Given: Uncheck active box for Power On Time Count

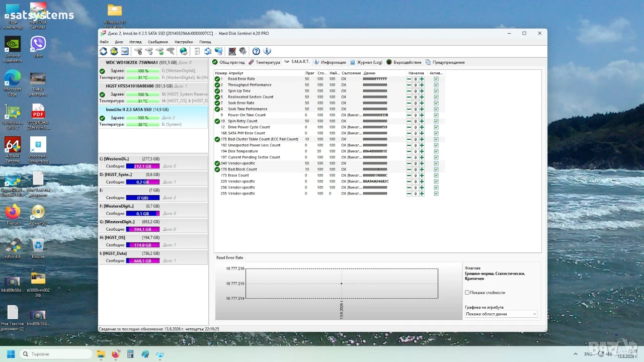Looking at the screenshot, I should pos(436,115).
